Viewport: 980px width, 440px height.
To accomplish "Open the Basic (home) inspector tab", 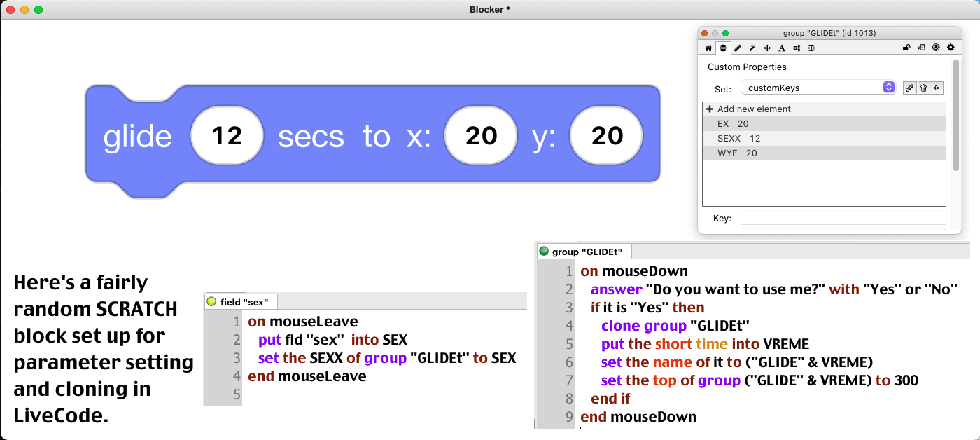I will point(708,48).
